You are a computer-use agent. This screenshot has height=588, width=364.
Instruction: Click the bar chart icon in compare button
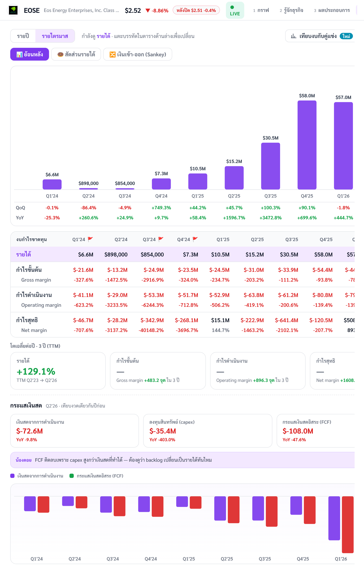point(293,36)
